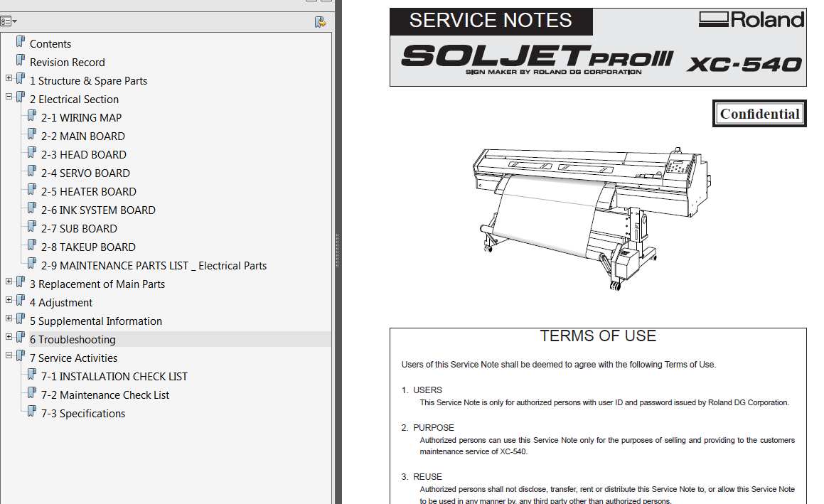Click the bookmark icon for 3 Replacement of Main Parts

(21, 282)
